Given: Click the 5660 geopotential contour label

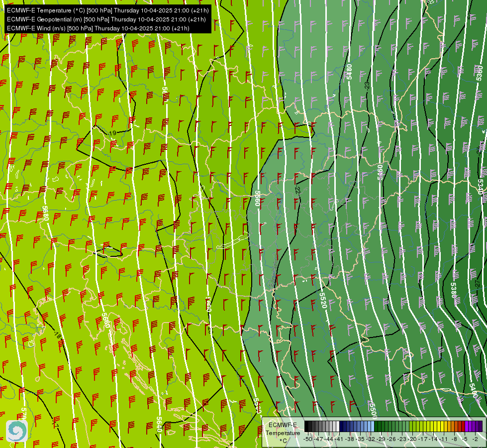Looking at the screenshot, I should click(x=105, y=321).
